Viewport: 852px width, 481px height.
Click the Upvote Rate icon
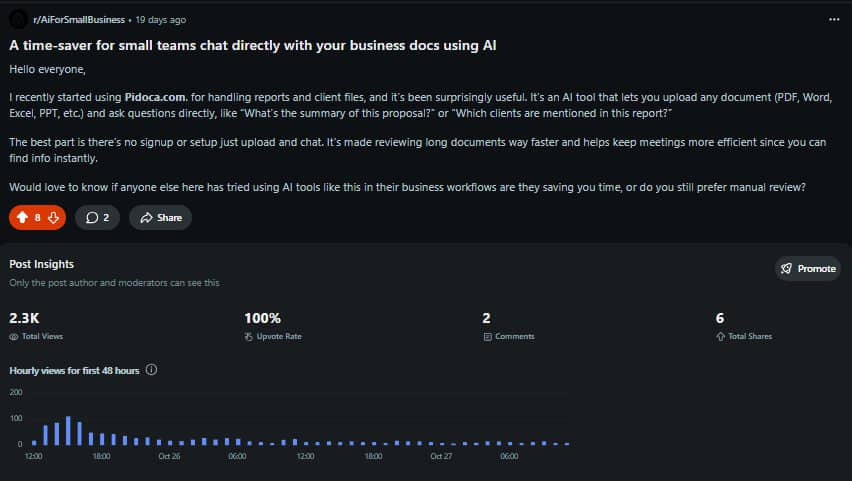249,337
